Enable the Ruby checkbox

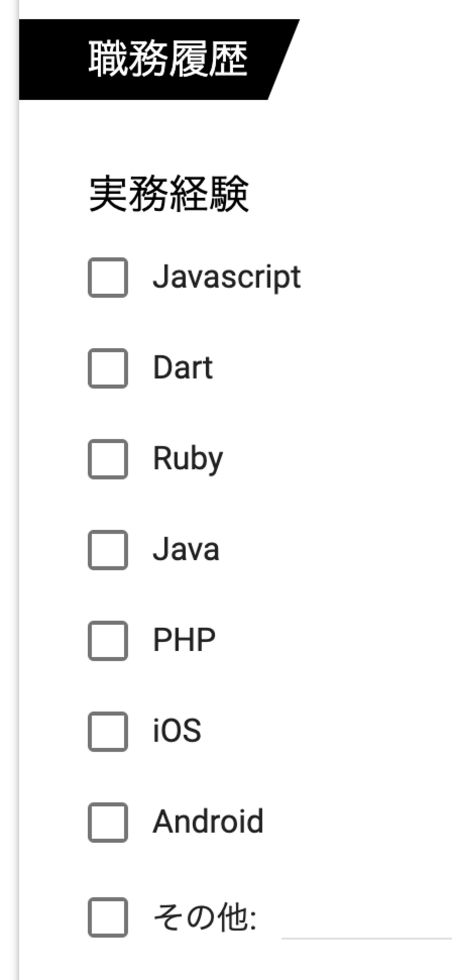108,459
